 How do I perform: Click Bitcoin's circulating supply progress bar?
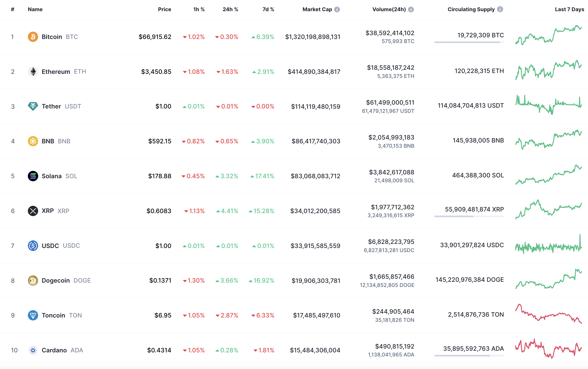[469, 42]
